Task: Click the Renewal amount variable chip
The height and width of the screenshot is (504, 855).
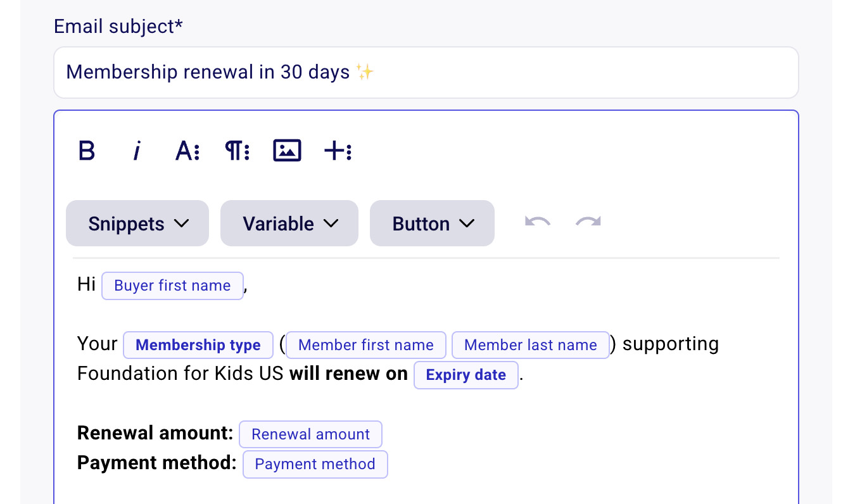Action: (x=310, y=434)
